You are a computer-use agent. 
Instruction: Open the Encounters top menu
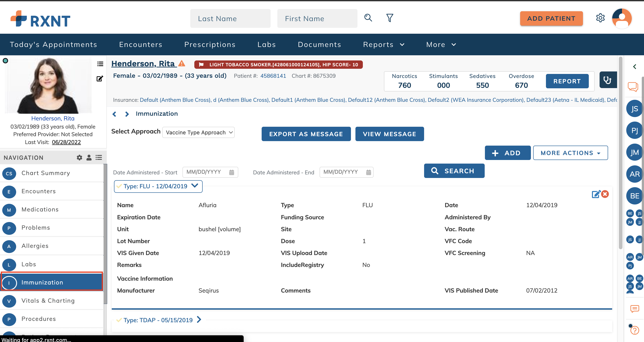pyautogui.click(x=141, y=44)
